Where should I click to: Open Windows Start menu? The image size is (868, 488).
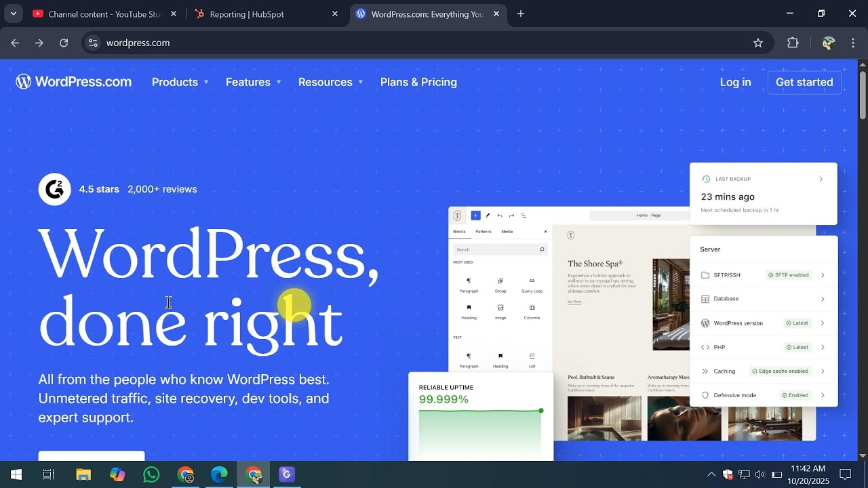point(16,474)
